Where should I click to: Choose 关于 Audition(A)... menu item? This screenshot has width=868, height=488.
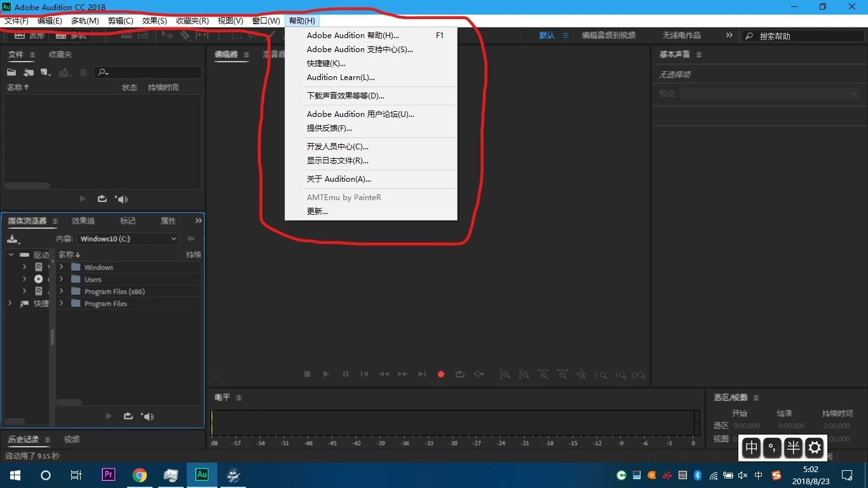pyautogui.click(x=371, y=179)
